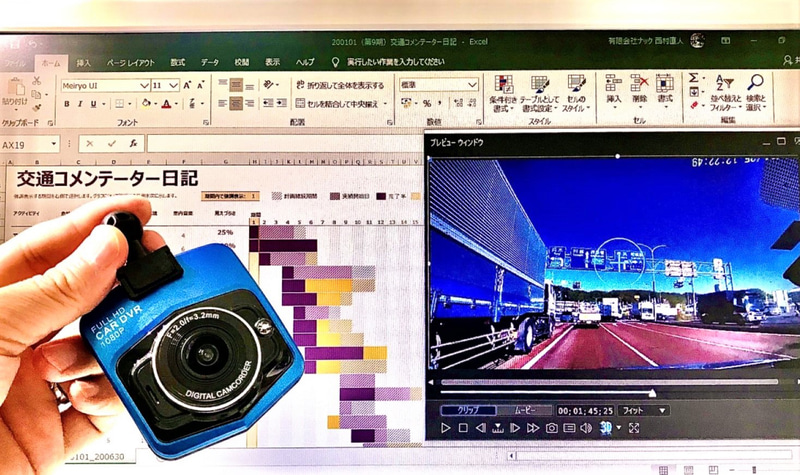Toggle Center horizontal alignment

point(236,103)
